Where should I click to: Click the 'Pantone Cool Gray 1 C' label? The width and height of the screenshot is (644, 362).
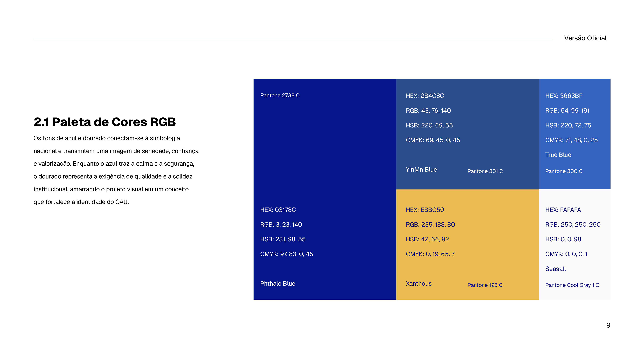tap(572, 285)
